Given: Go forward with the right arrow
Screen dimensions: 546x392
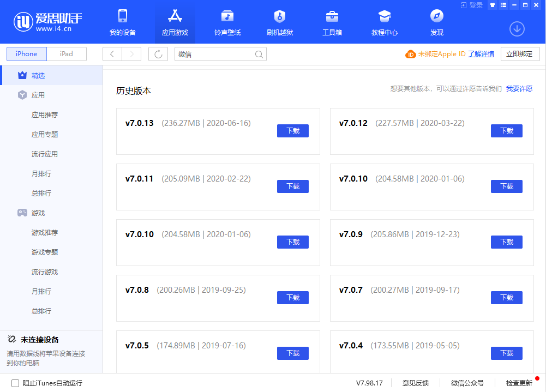Looking at the screenshot, I should [131, 54].
